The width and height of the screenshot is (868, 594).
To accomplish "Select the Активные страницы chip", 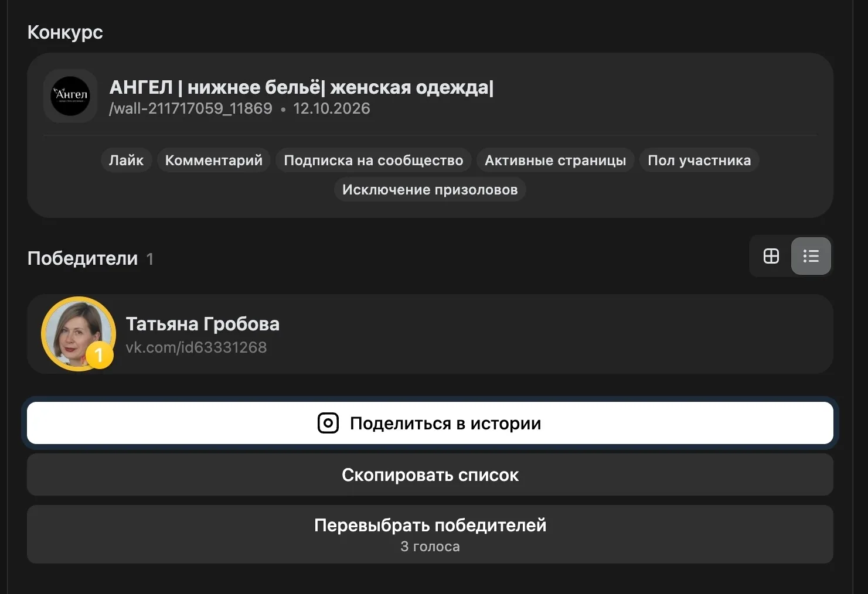I will (555, 160).
